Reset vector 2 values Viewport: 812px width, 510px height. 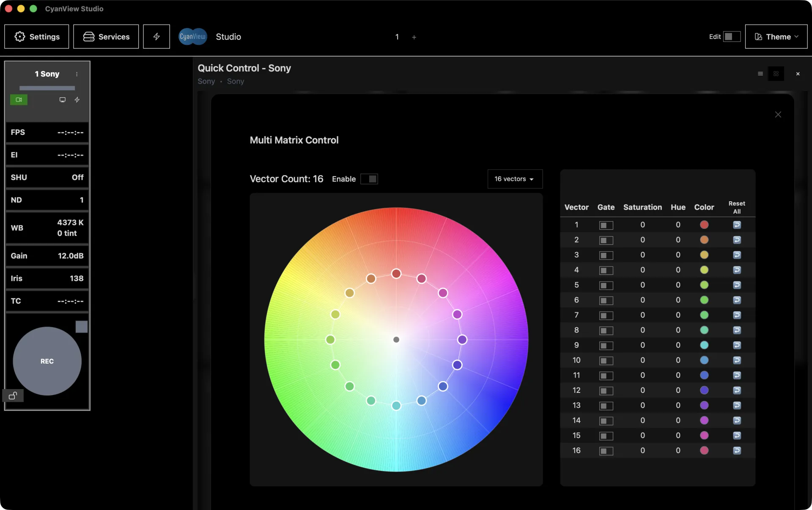tap(737, 240)
